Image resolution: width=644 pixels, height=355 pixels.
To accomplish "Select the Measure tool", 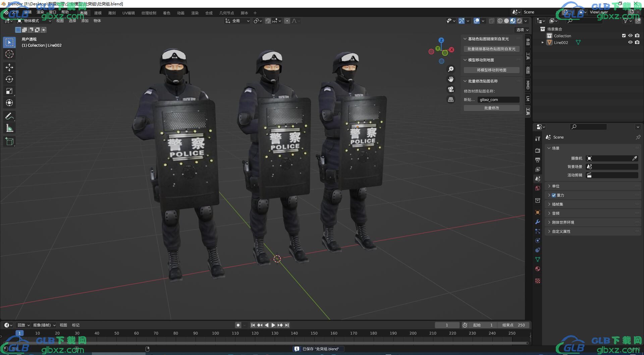I will (x=9, y=128).
